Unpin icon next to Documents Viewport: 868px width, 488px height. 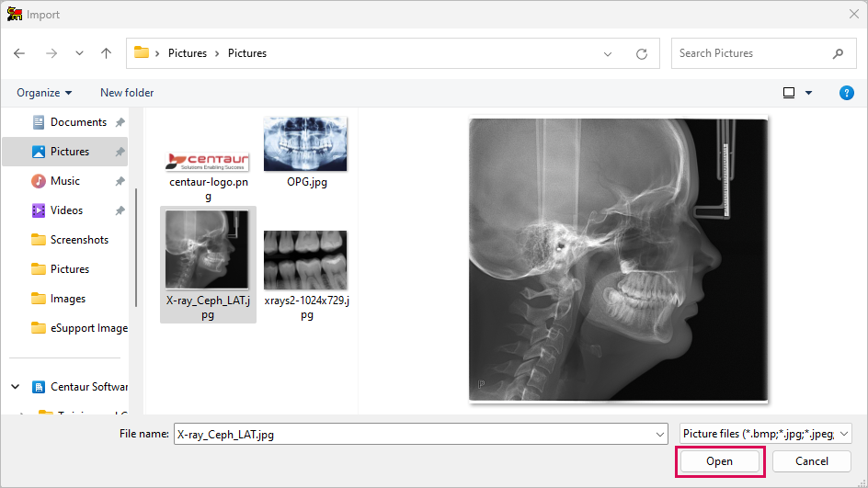120,122
